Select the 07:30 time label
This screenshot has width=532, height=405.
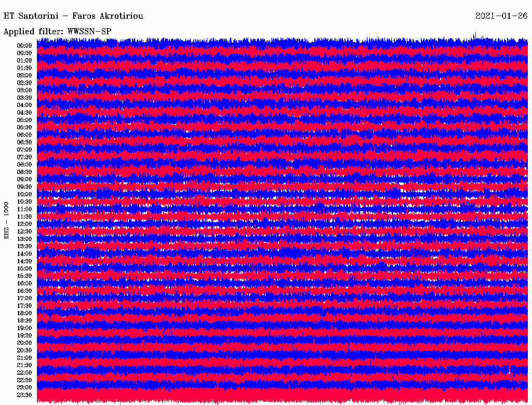24,157
